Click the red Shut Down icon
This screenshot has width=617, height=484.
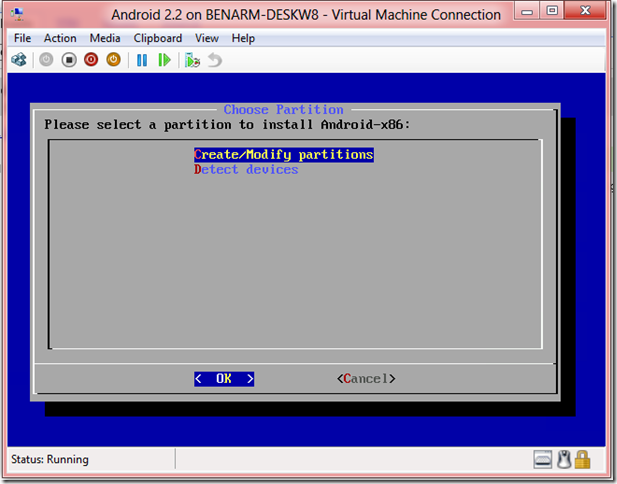[91, 60]
